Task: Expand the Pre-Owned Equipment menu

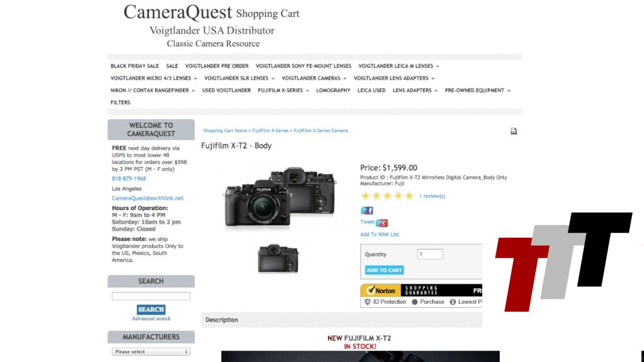Action: 477,90
